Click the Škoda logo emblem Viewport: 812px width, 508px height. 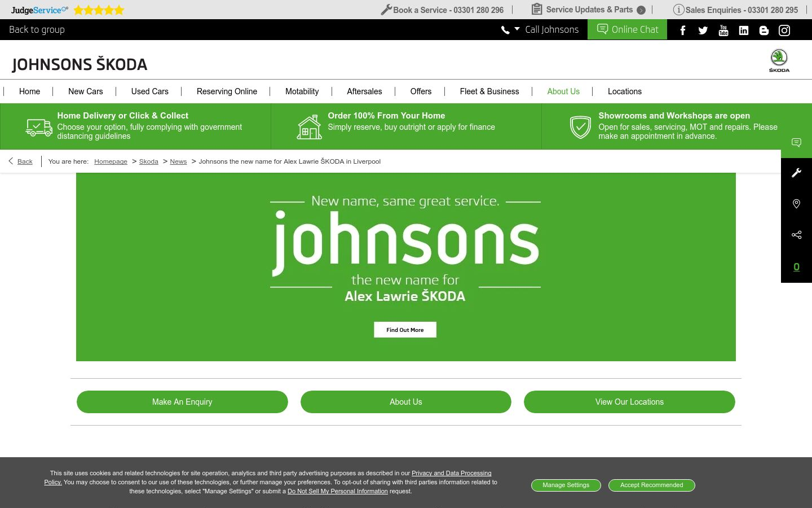pos(779,60)
